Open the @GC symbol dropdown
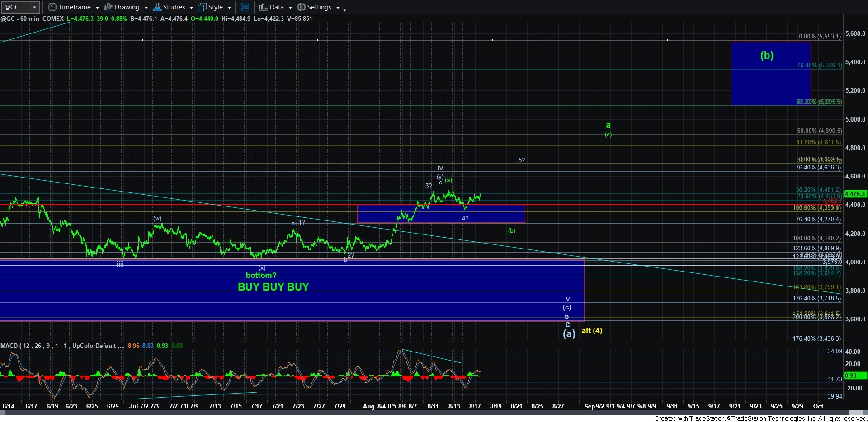Viewport: 868px width, 422px height. tap(34, 7)
